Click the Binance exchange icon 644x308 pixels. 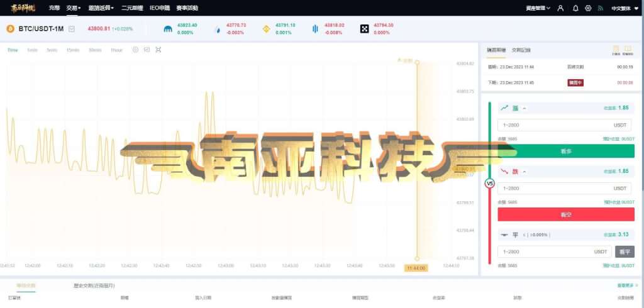coord(267,29)
